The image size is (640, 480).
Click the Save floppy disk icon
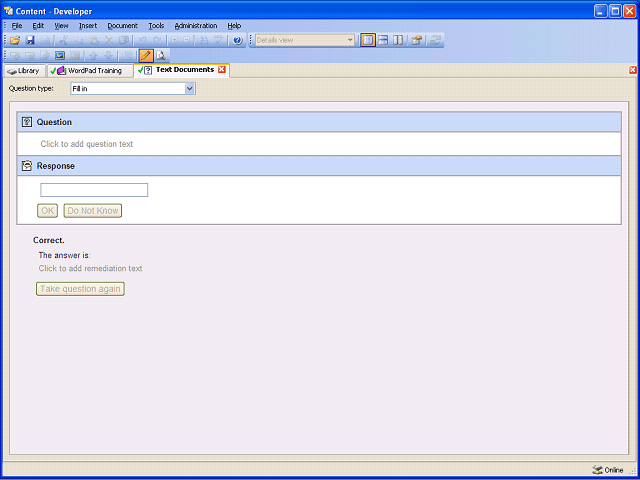30,40
